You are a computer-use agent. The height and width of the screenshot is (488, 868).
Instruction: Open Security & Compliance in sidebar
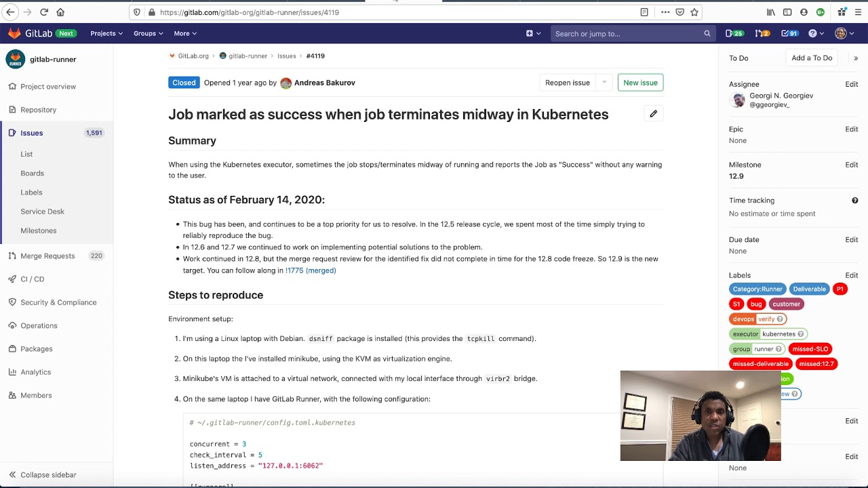[53, 302]
